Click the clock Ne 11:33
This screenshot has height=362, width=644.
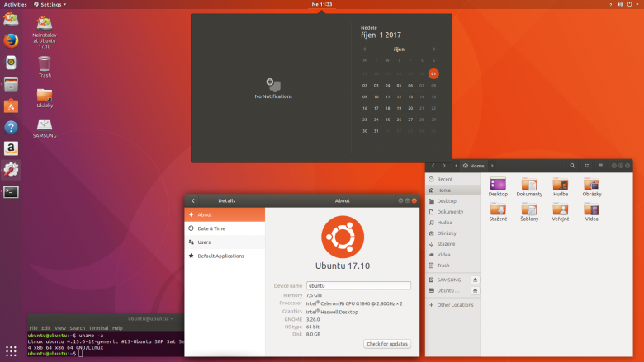click(322, 4)
